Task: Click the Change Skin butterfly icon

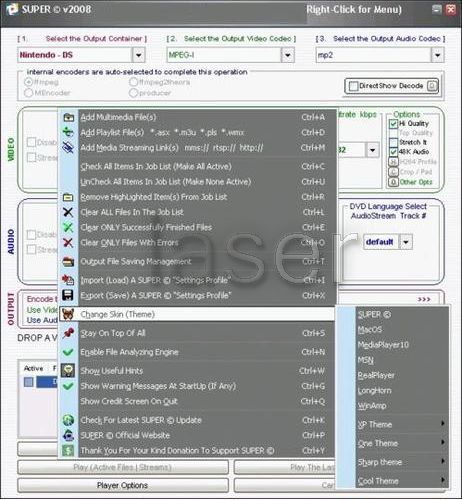Action: 68,314
